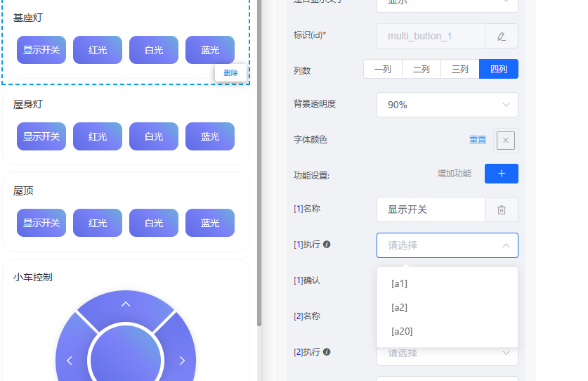Click 白光 button in 基座灯
588x381 pixels.
pos(154,50)
